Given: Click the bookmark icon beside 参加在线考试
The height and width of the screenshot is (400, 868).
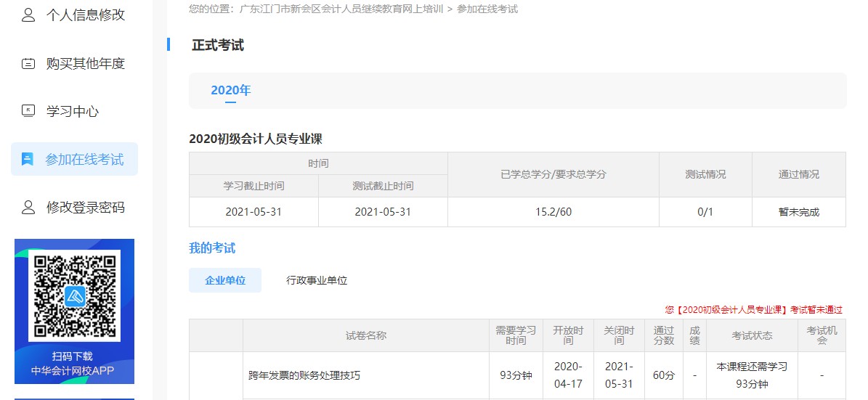Looking at the screenshot, I should point(28,160).
